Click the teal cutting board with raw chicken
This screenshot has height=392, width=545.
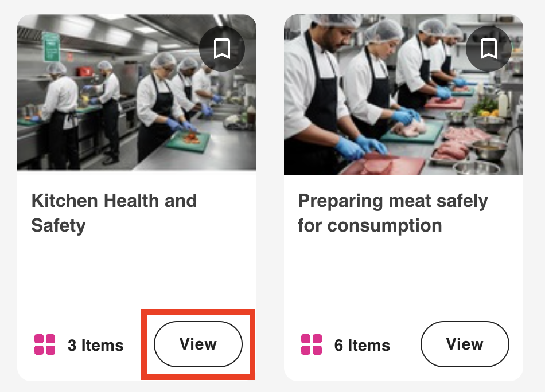pyautogui.click(x=412, y=132)
